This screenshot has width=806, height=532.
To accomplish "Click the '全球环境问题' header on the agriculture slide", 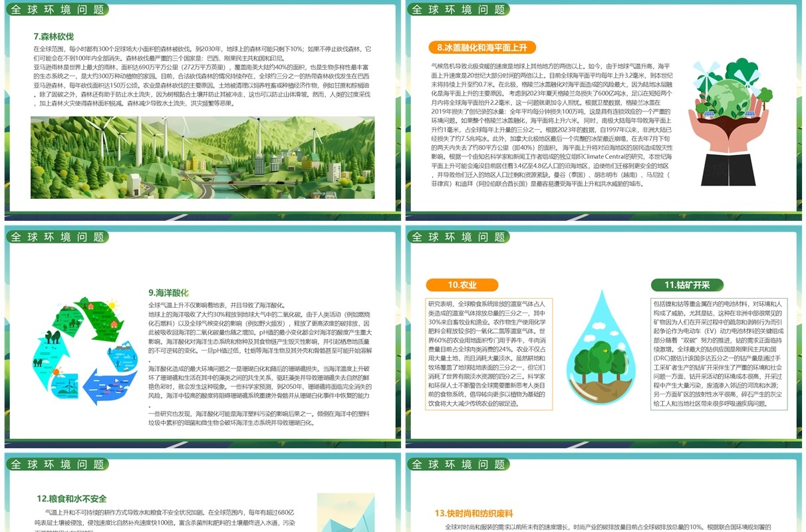I will point(459,237).
